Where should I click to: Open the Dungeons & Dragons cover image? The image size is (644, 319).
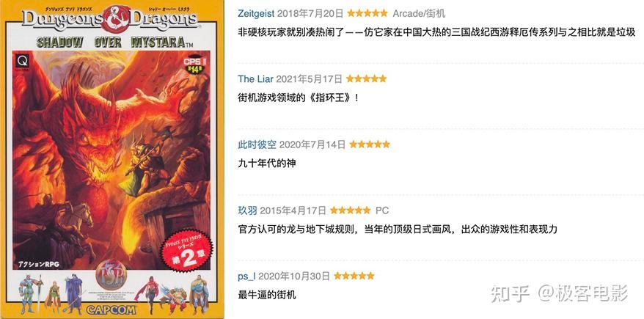111,159
